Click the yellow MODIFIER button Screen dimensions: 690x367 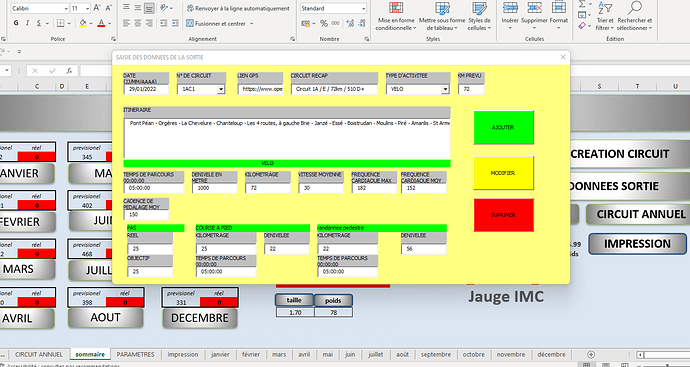pos(503,173)
